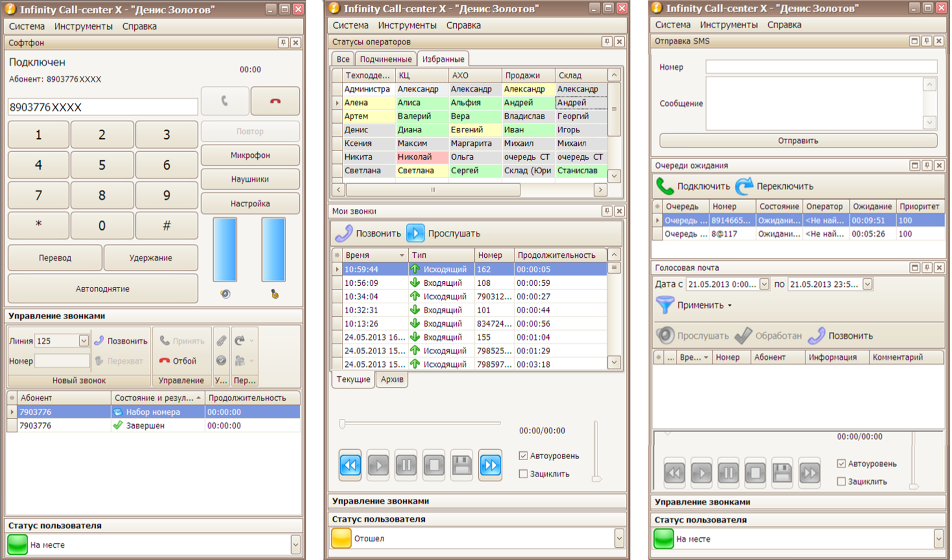Enable Зациклить in the Мои звонки player
This screenshot has height=560, width=952.
(523, 474)
